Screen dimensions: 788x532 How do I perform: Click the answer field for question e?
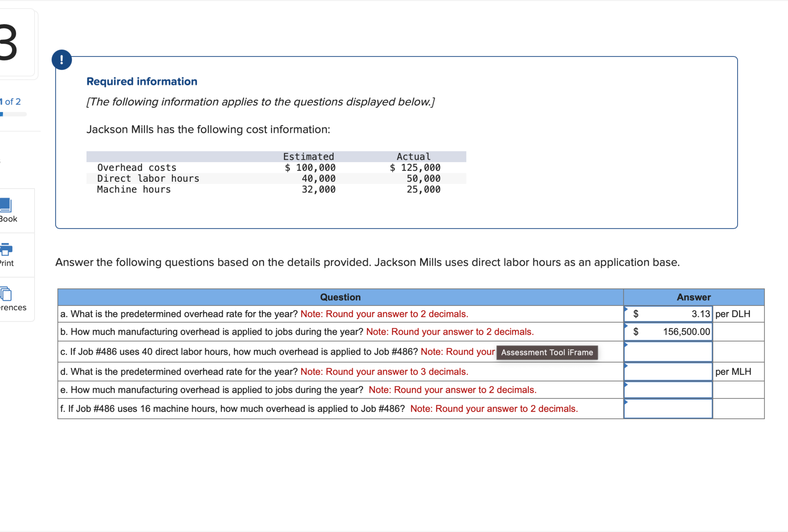[x=668, y=390]
